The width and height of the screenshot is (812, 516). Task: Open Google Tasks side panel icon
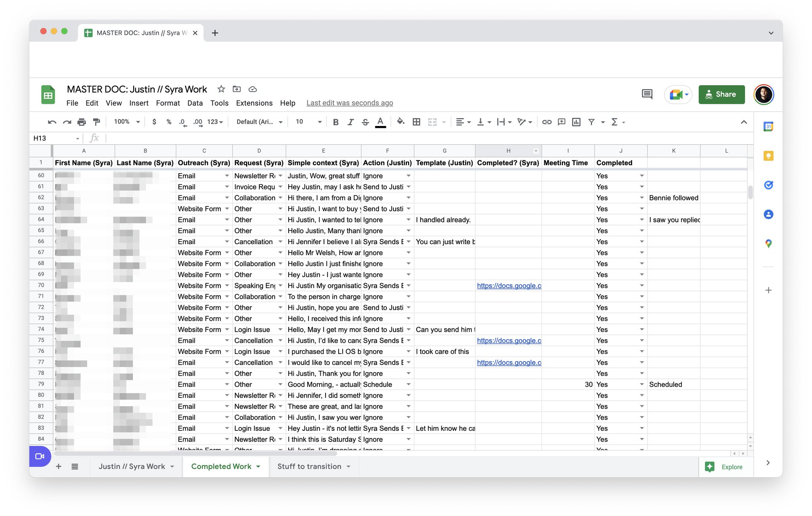768,185
